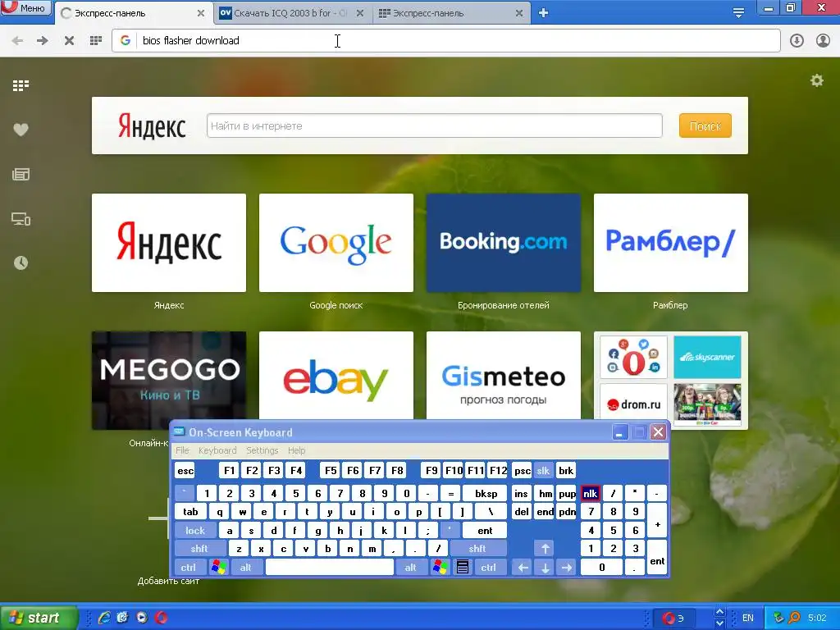
Task: Open the Opera Меню button
Action: (x=25, y=7)
